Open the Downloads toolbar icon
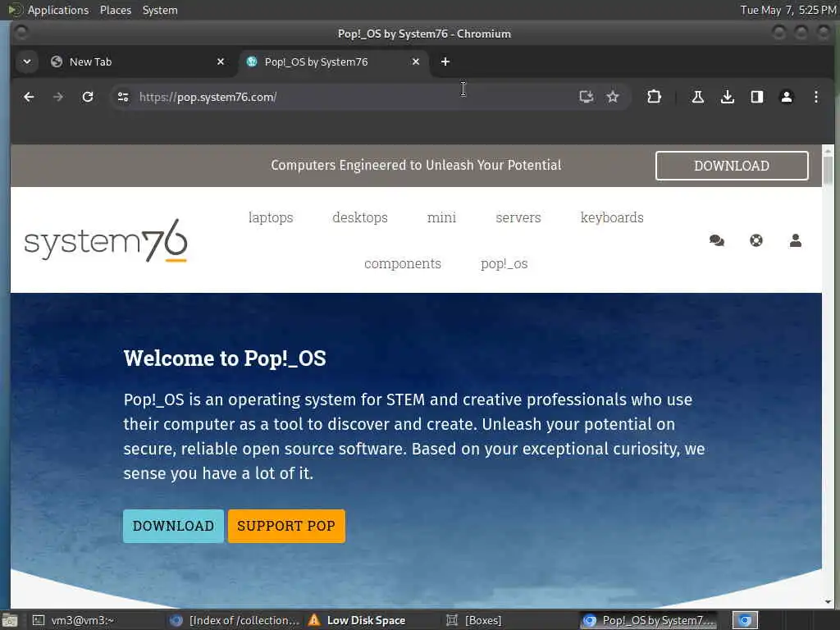This screenshot has height=630, width=840. tap(727, 97)
